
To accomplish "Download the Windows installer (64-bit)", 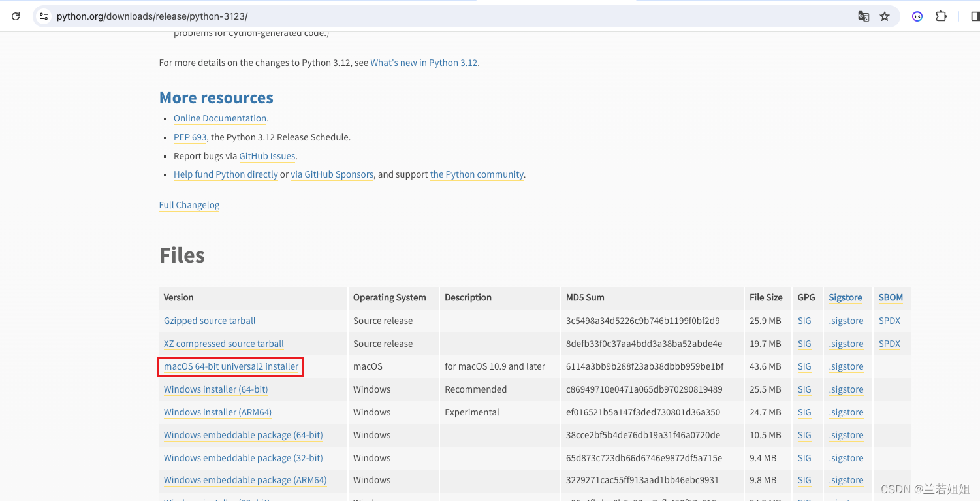I will pyautogui.click(x=215, y=389).
